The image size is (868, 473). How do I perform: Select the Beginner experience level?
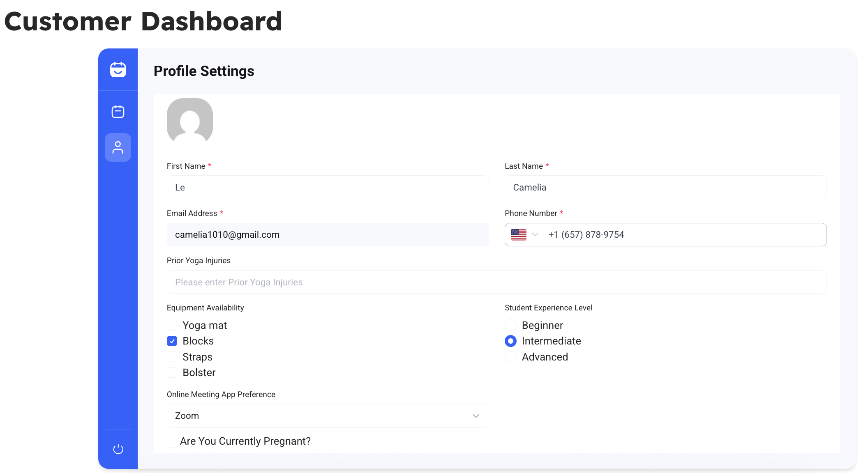(x=510, y=325)
